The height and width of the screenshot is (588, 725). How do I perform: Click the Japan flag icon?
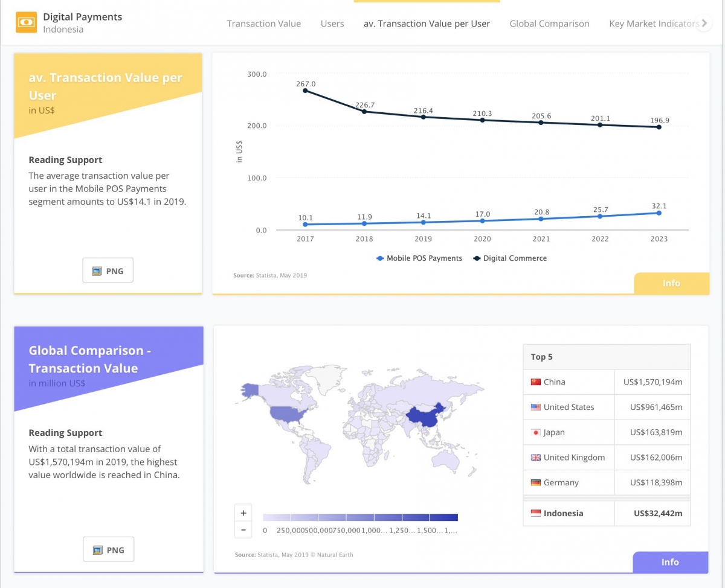(535, 433)
